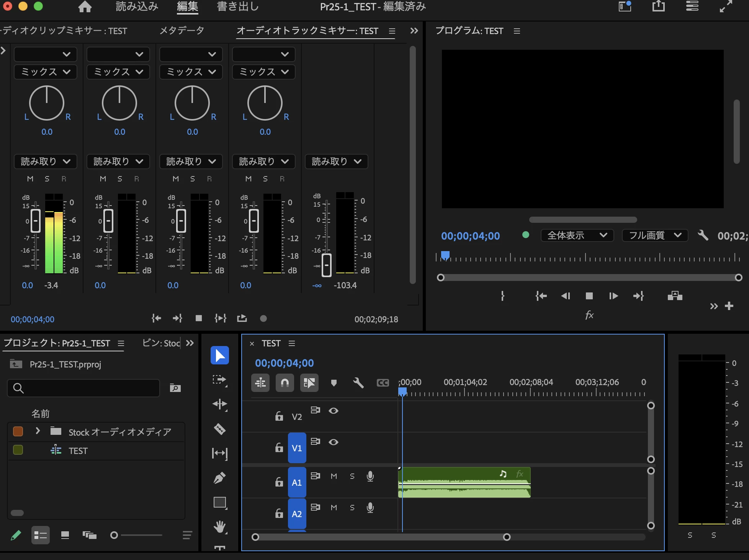Select the Hand tool
Screen dimensions: 749x560
tap(219, 527)
